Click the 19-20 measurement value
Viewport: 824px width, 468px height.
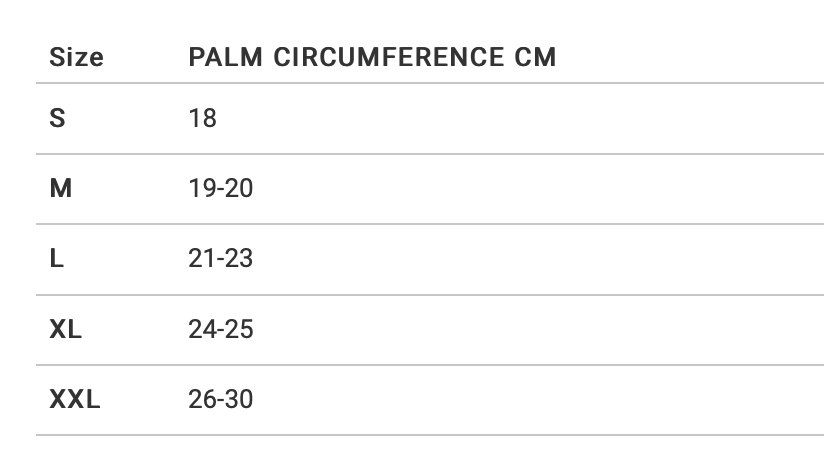point(220,188)
